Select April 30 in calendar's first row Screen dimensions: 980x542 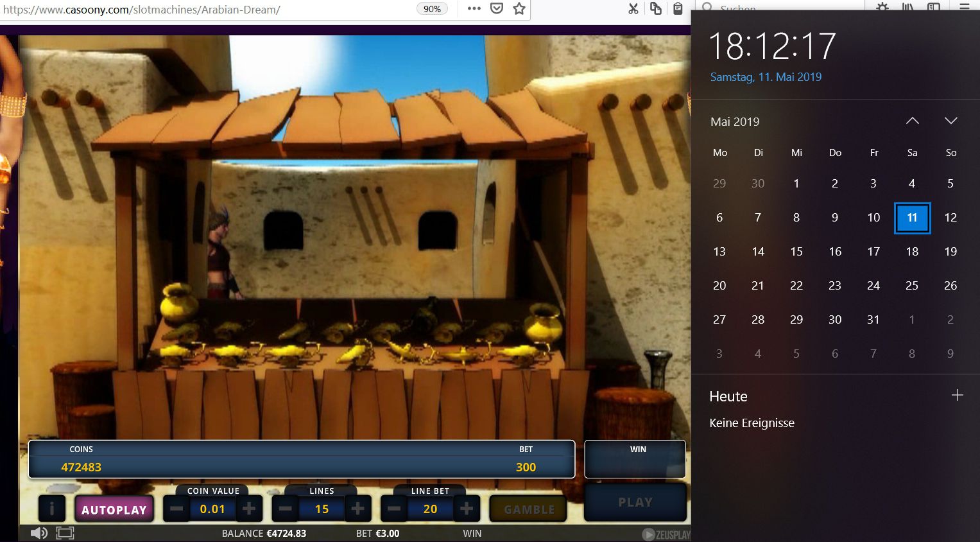click(x=758, y=184)
